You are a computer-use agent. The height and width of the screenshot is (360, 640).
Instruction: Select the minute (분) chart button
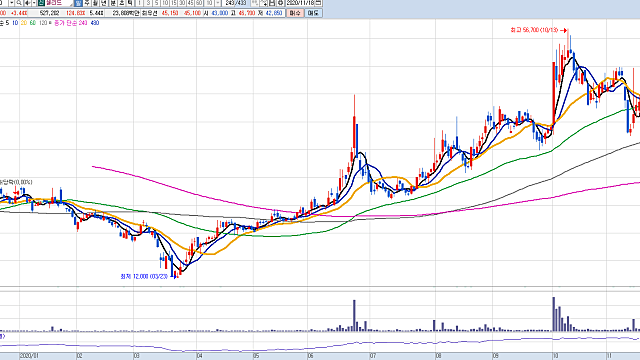pyautogui.click(x=113, y=3)
